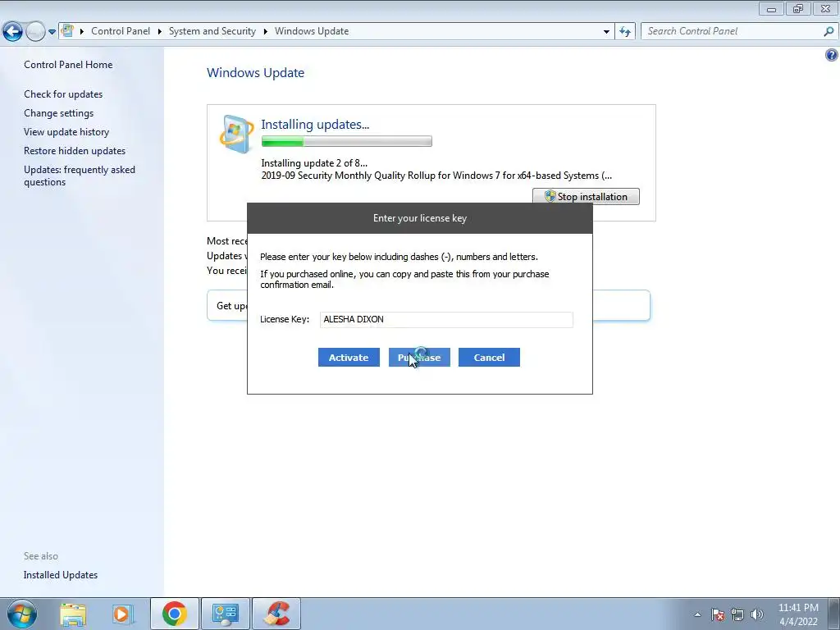The image size is (840, 630).
Task: Open View update history link
Action: tap(66, 132)
